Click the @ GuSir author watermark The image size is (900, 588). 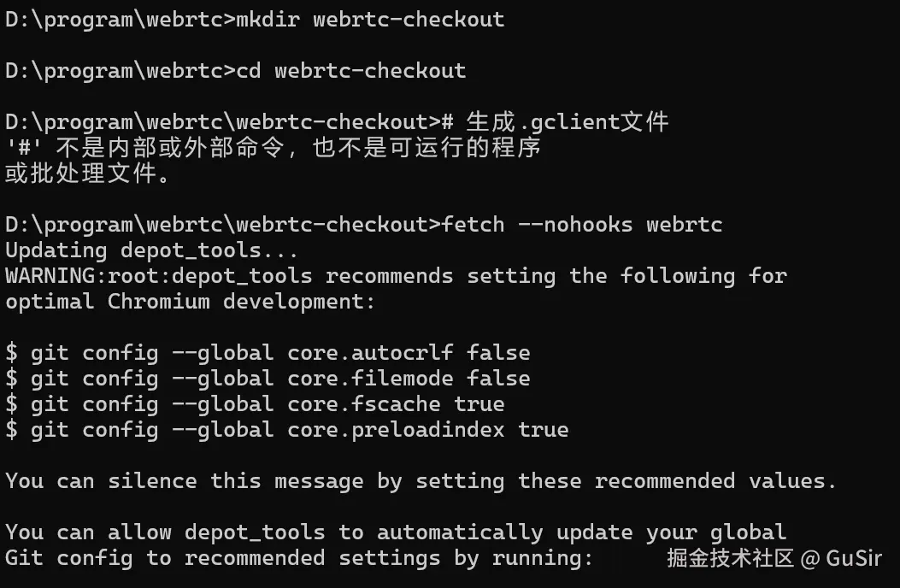point(841,559)
